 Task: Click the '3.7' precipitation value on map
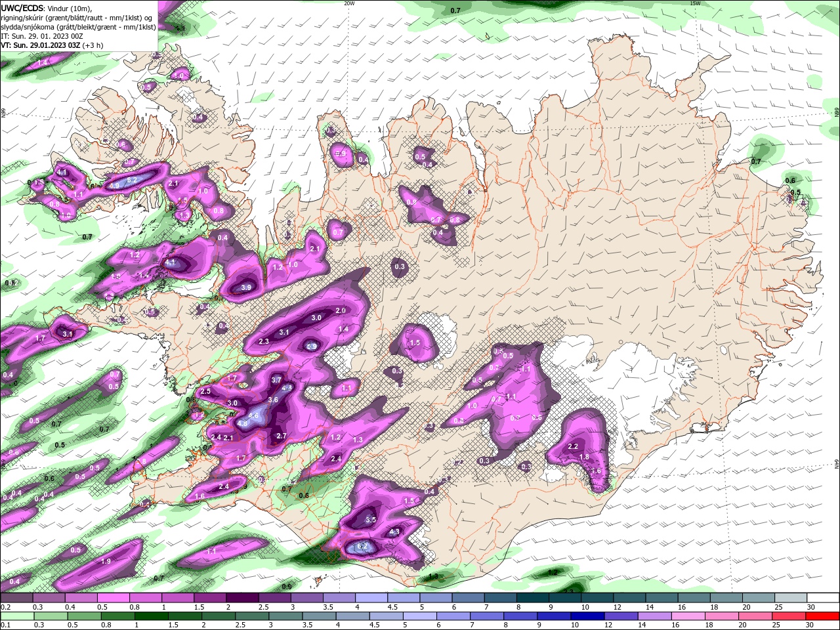click(x=276, y=380)
